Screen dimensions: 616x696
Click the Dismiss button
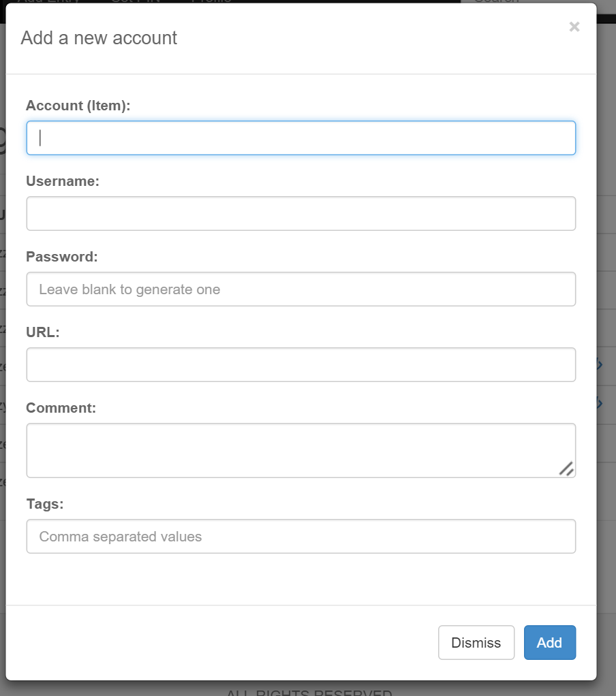[476, 642]
